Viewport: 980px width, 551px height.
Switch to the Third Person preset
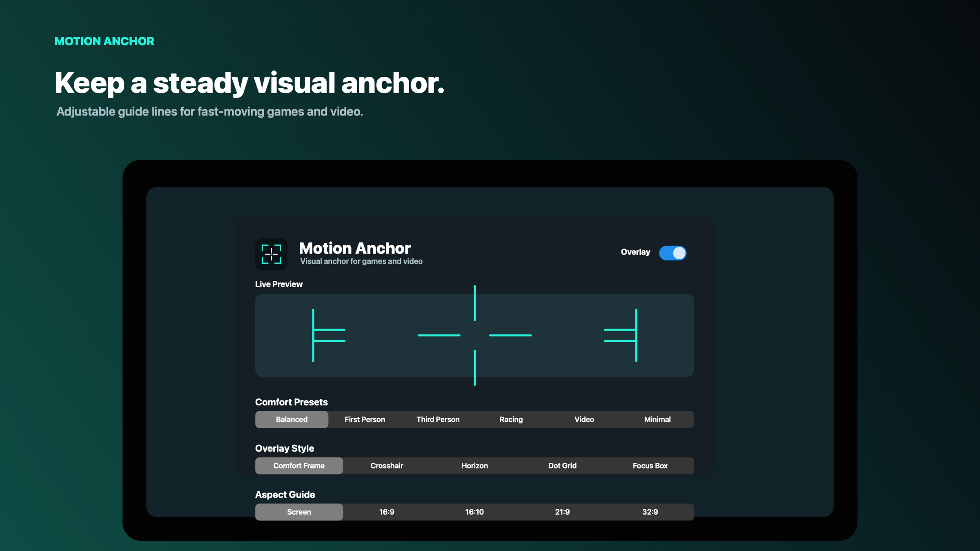[438, 419]
